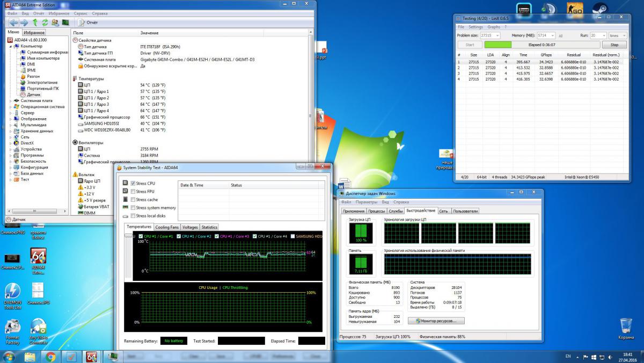Image resolution: width=644 pixels, height=363 pixels.
Task: Expand the Системная плата tree node
Action: click(x=10, y=100)
